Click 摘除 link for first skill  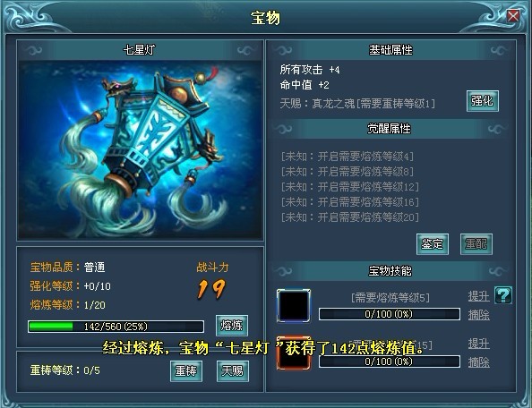click(479, 315)
